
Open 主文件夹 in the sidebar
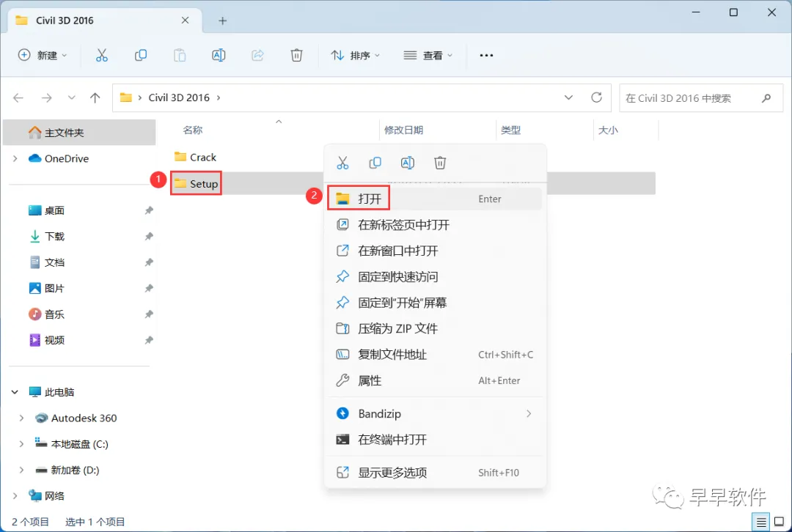[x=79, y=133]
